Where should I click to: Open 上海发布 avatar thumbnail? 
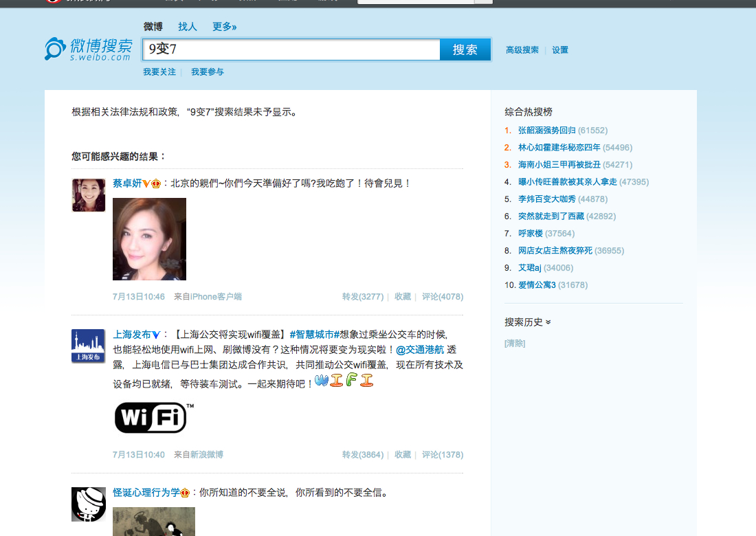(88, 346)
